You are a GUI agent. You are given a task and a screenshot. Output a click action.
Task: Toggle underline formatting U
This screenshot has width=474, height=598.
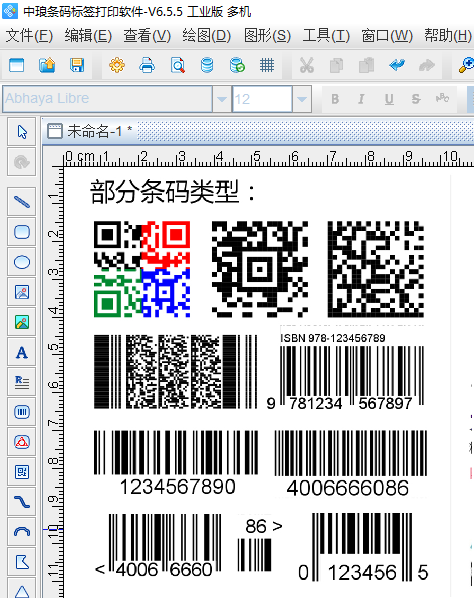[x=389, y=99]
